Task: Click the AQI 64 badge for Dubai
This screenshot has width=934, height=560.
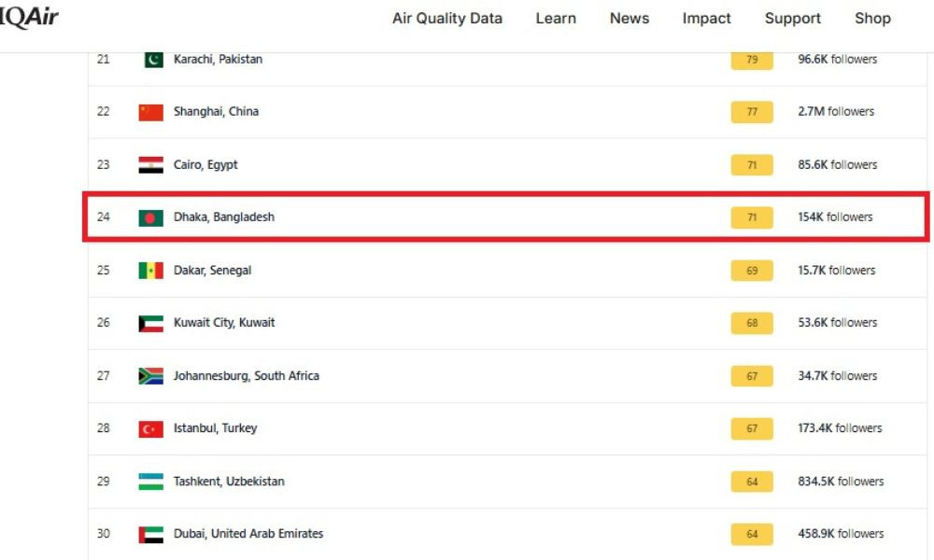Action: point(752,534)
